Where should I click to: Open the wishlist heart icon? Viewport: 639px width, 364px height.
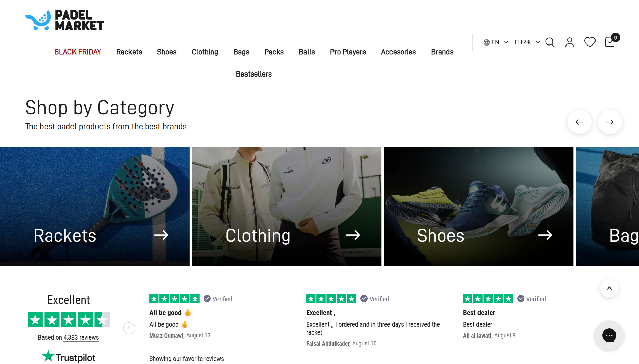pos(590,42)
